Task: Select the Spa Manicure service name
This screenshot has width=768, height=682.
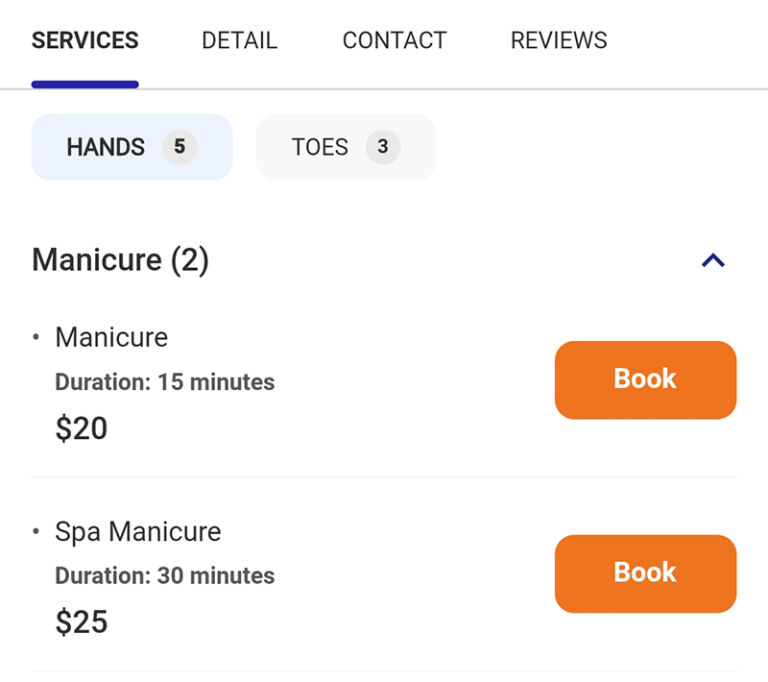Action: pyautogui.click(x=138, y=532)
